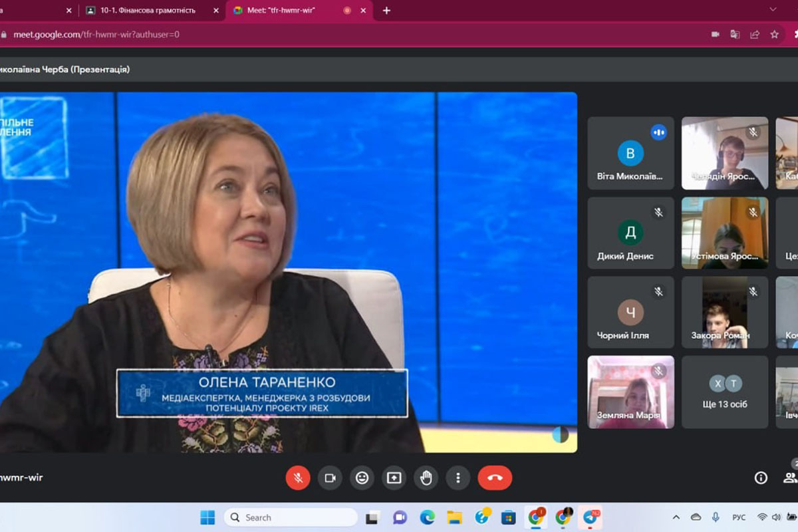Open Microsoft Store from taskbar
This screenshot has height=532, width=798.
pyautogui.click(x=509, y=517)
